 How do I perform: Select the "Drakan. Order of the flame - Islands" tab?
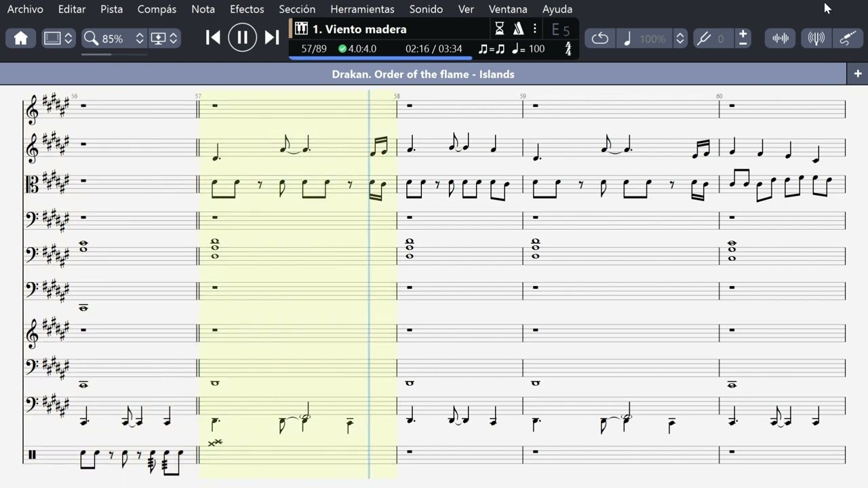423,74
